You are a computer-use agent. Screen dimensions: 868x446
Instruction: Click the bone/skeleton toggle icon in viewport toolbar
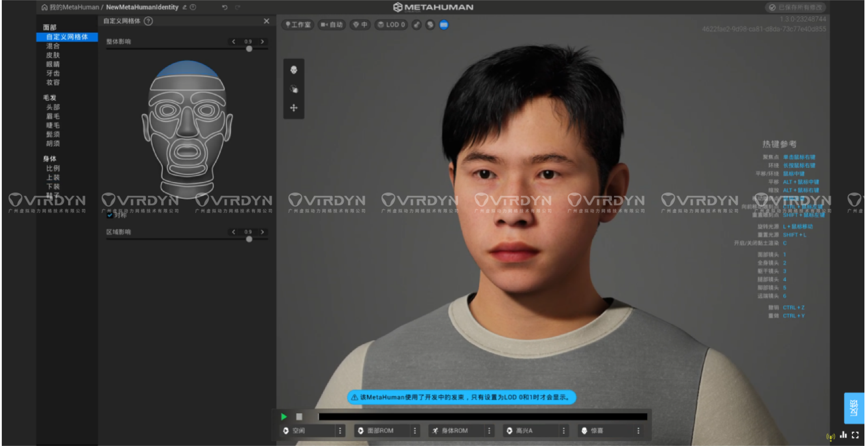click(417, 24)
